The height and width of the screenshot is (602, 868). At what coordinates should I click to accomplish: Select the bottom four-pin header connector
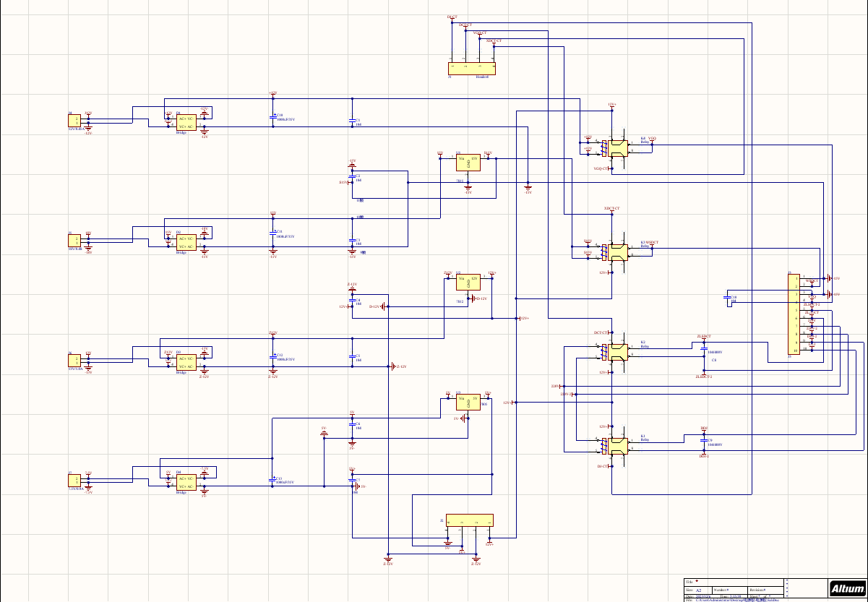pos(470,520)
